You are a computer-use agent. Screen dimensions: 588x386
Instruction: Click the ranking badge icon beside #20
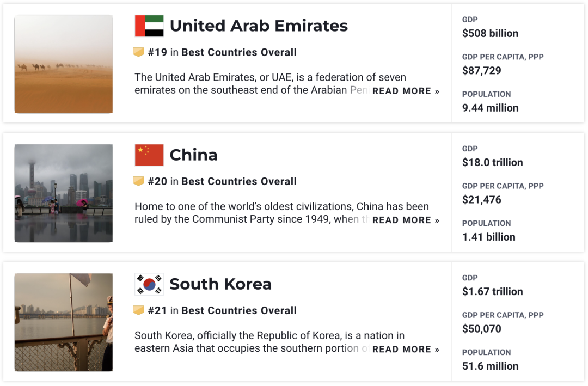[139, 181]
